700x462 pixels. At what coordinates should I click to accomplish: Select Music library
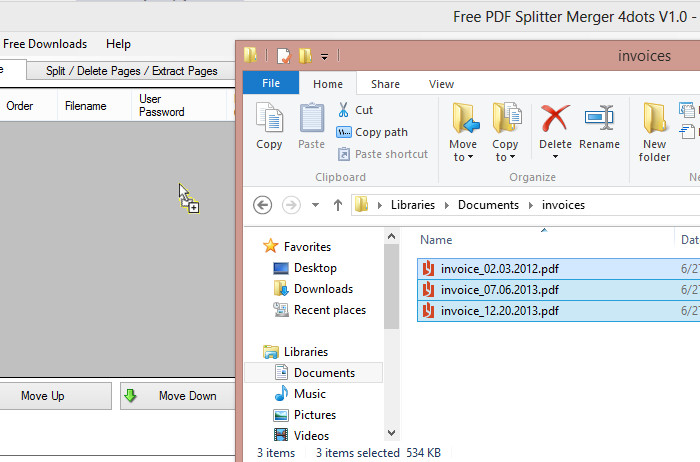point(310,394)
